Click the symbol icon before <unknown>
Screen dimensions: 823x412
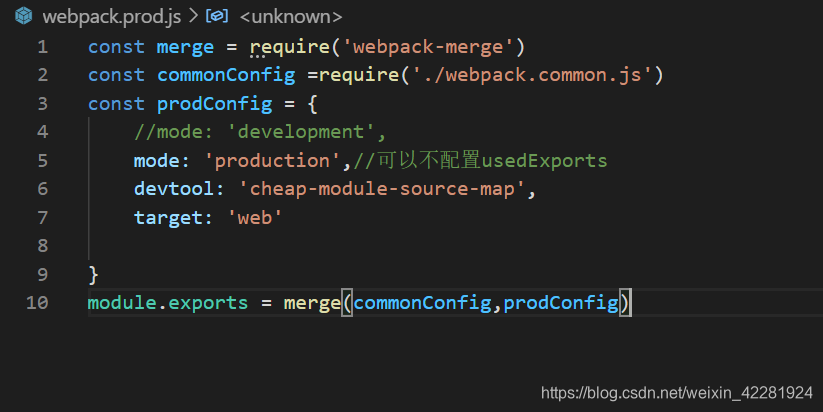pyautogui.click(x=217, y=16)
